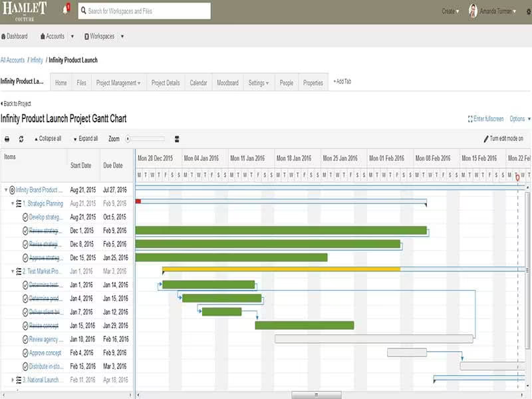Click the refresh icon in the Gantt toolbar

pyautogui.click(x=21, y=139)
